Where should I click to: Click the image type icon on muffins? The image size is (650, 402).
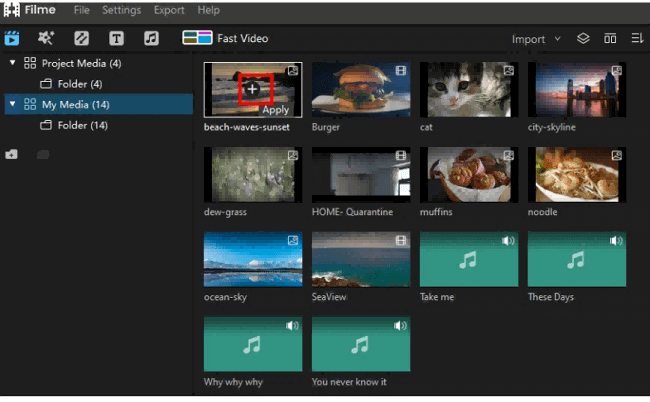click(509, 155)
